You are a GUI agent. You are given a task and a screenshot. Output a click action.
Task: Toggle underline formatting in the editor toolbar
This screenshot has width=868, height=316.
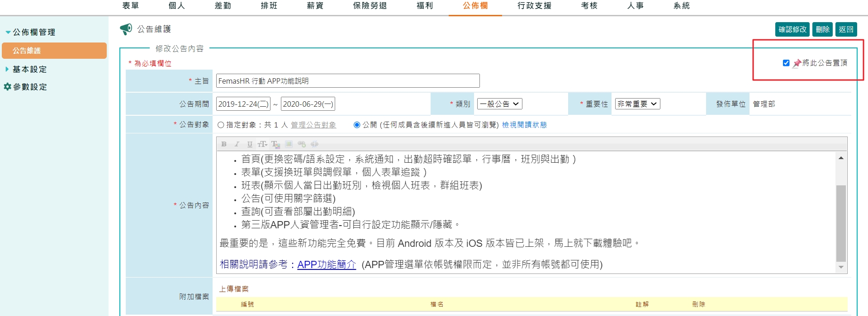tap(250, 144)
